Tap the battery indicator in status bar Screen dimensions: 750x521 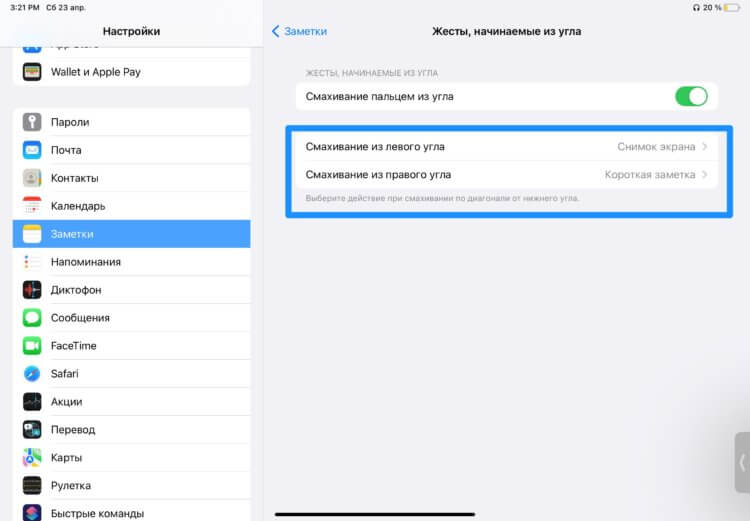tap(732, 8)
